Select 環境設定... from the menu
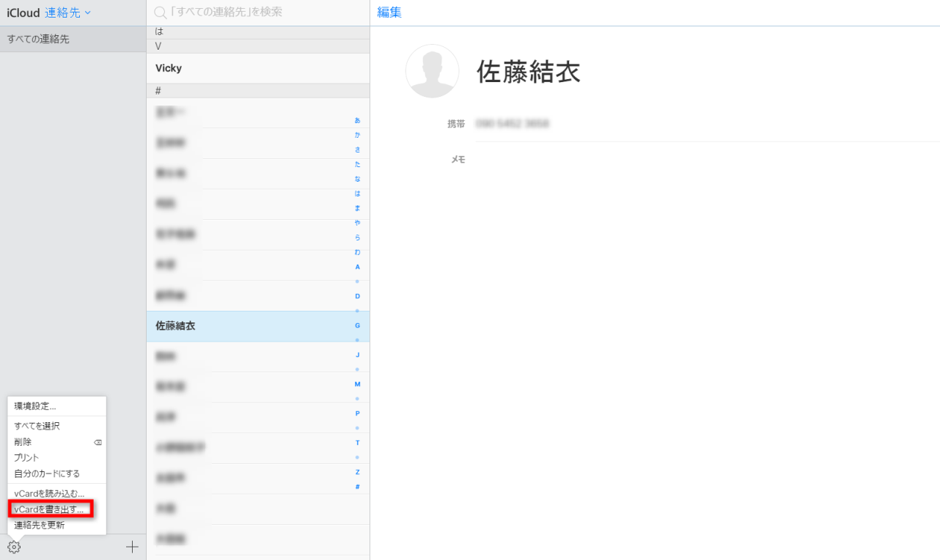940x560 pixels. pos(56,406)
